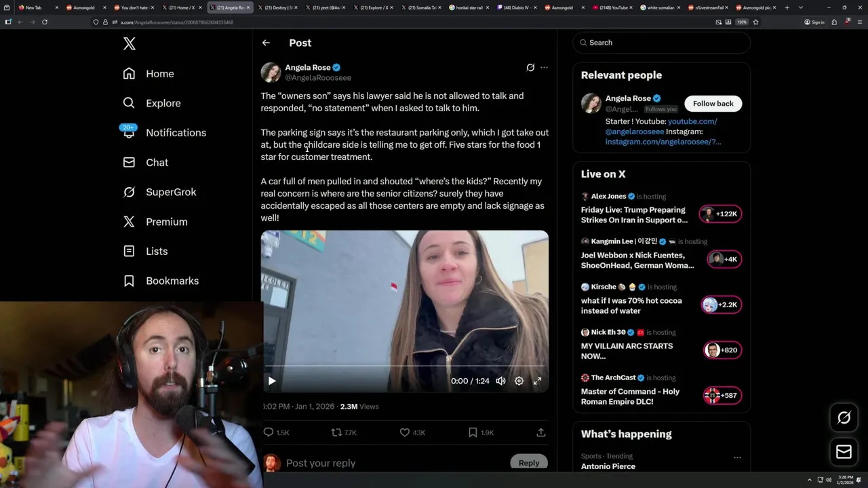Open a new browser tab with plus
The height and width of the screenshot is (488, 868).
[787, 7]
